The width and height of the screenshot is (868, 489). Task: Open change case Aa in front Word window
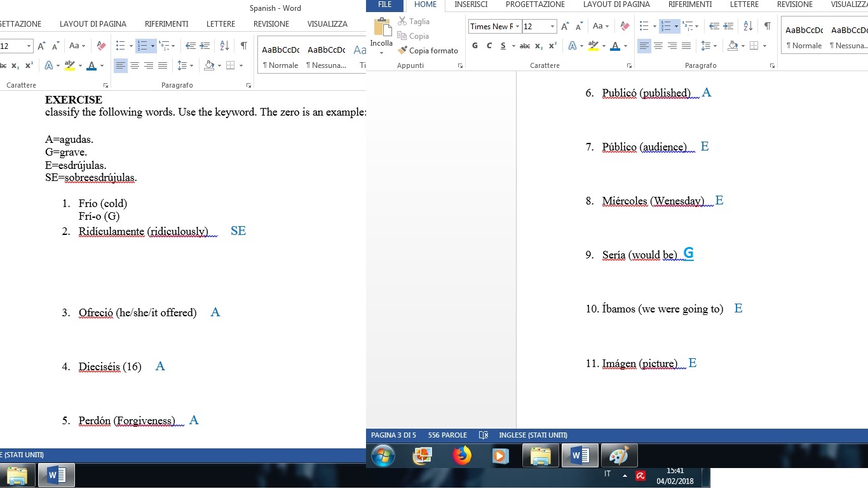click(600, 27)
